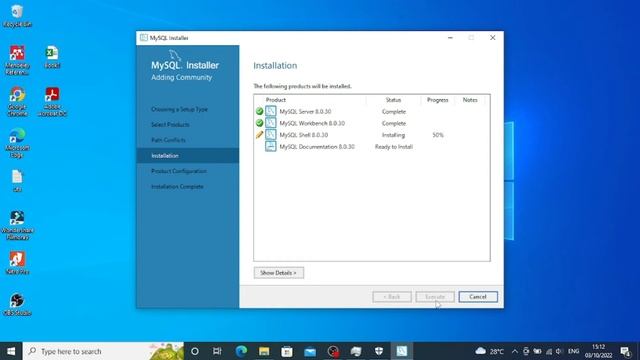Expand Show Details in installer
This screenshot has height=360, width=640.
tap(279, 273)
